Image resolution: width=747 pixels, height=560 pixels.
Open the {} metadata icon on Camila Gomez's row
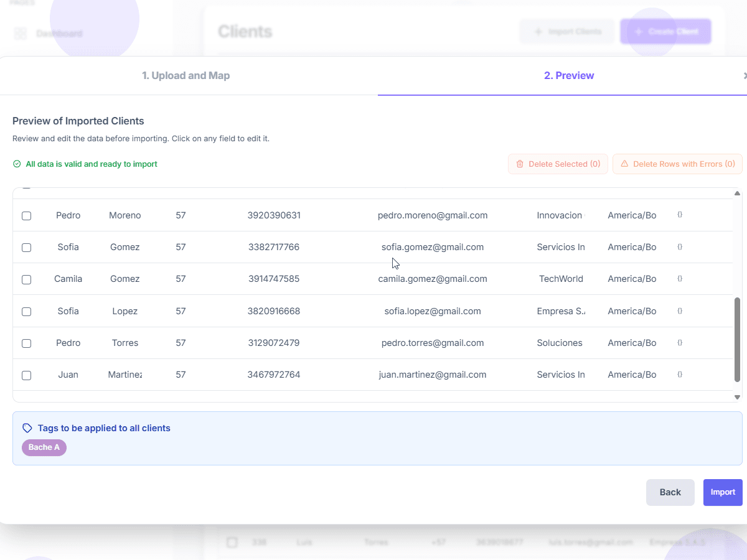tap(680, 279)
